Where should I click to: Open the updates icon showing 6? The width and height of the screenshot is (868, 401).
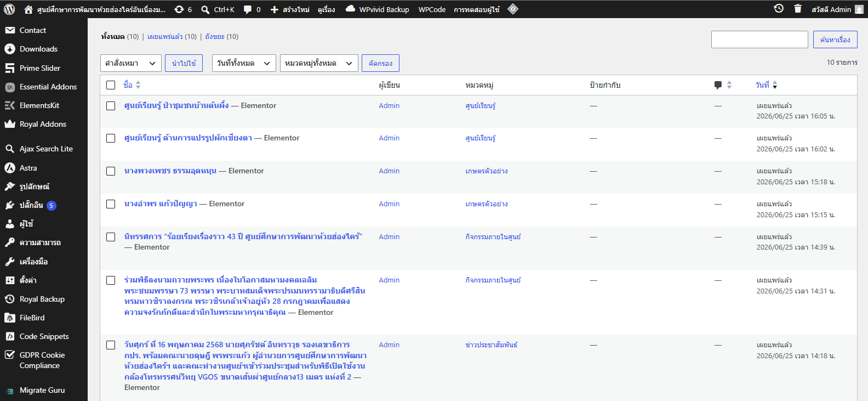(x=179, y=9)
